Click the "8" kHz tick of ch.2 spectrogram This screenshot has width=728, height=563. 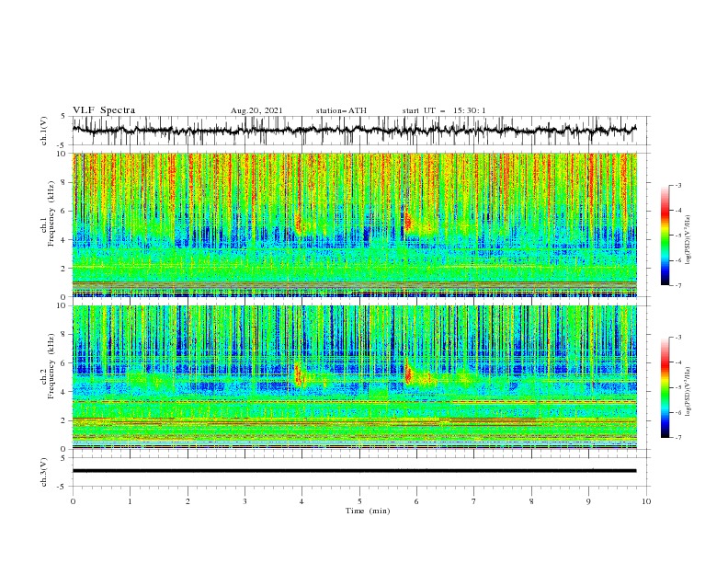(64, 335)
